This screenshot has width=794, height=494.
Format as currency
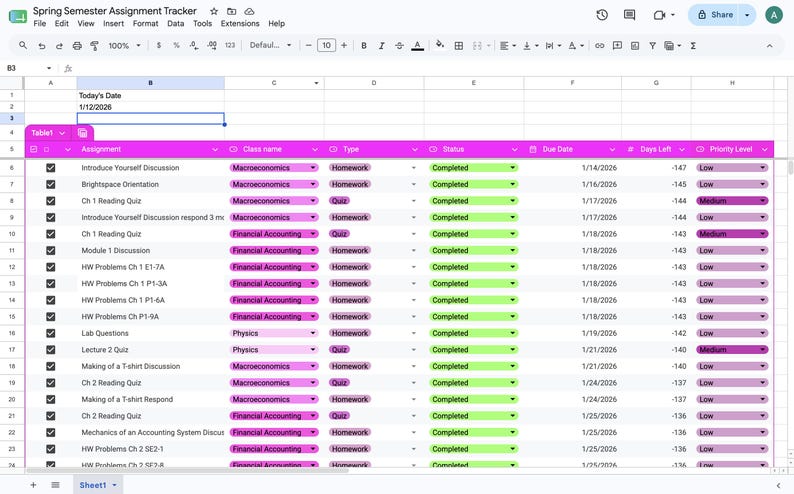point(159,46)
